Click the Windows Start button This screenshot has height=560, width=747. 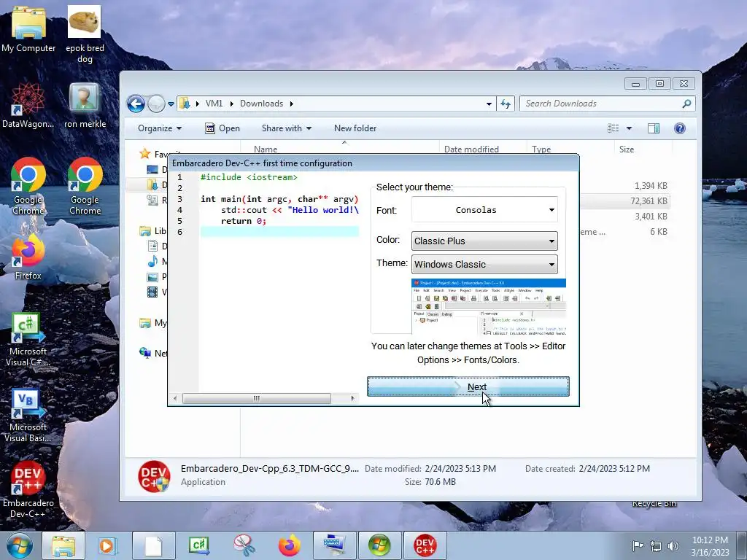(20, 545)
